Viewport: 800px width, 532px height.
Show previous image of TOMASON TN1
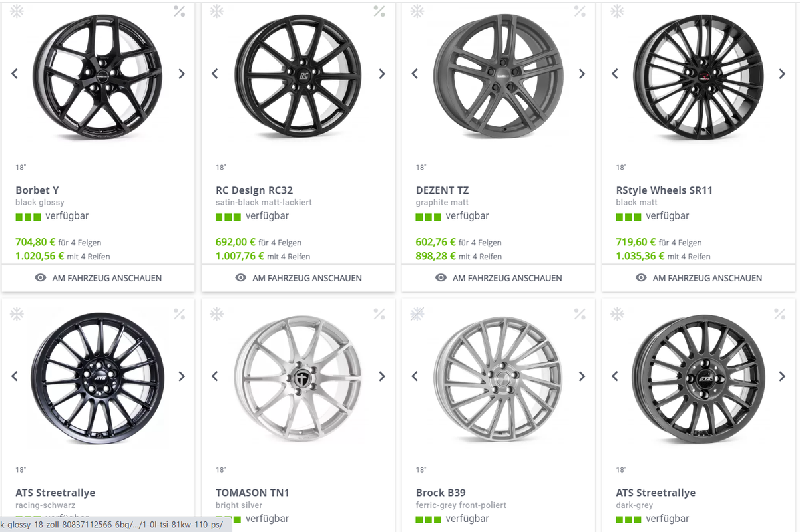click(x=215, y=376)
